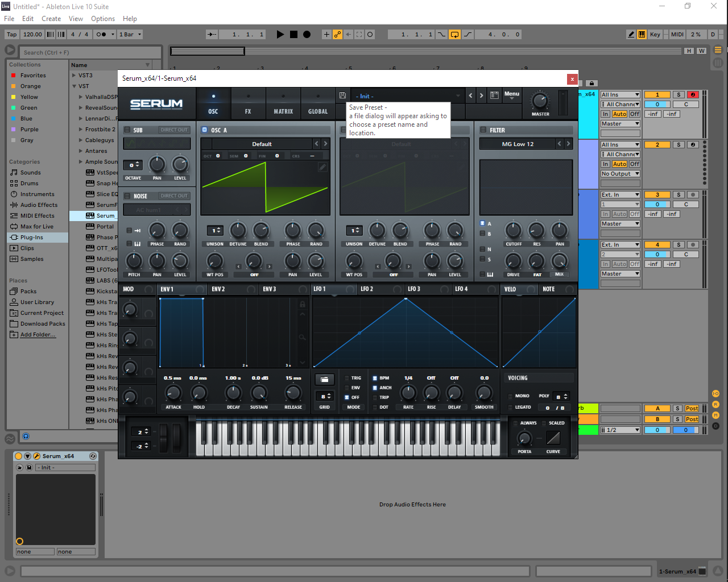Open the MG Low 12 filter type selector
The width and height of the screenshot is (728, 582).
[518, 144]
